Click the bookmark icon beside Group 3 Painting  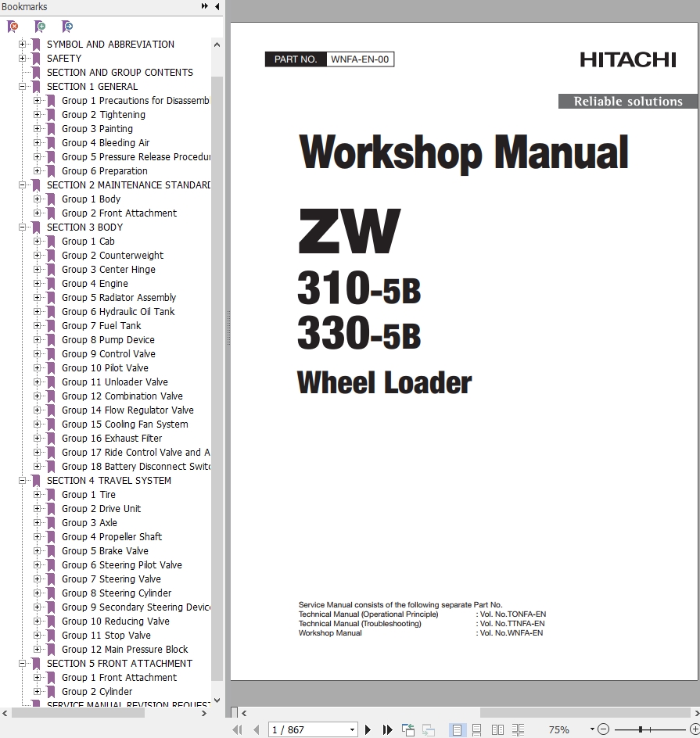coord(52,129)
